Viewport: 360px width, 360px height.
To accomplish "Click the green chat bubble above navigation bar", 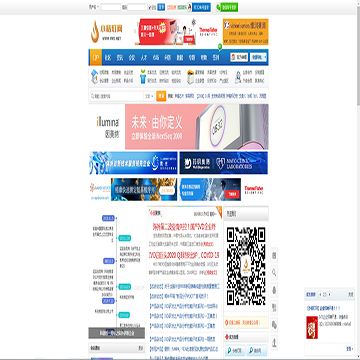I will tap(220, 46).
